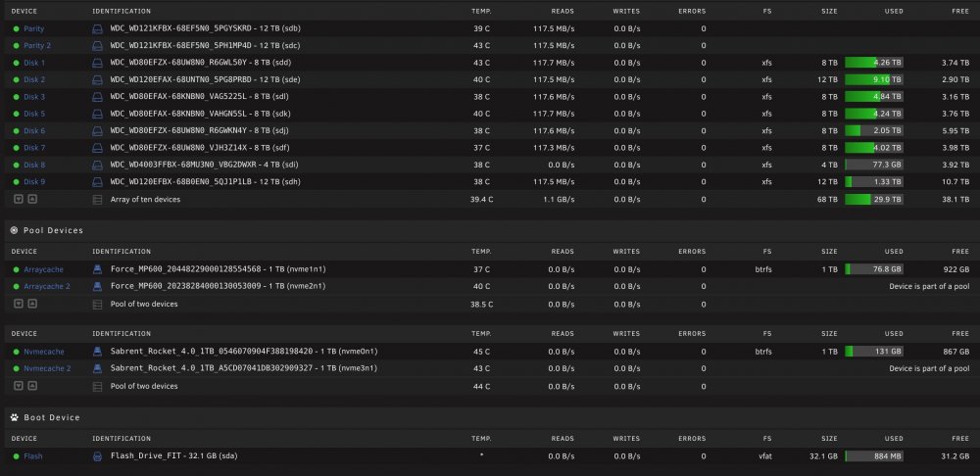Click Sabrent_Rocket nvme0n1 identification text
Screen dimensions: 980x476
coord(244,352)
